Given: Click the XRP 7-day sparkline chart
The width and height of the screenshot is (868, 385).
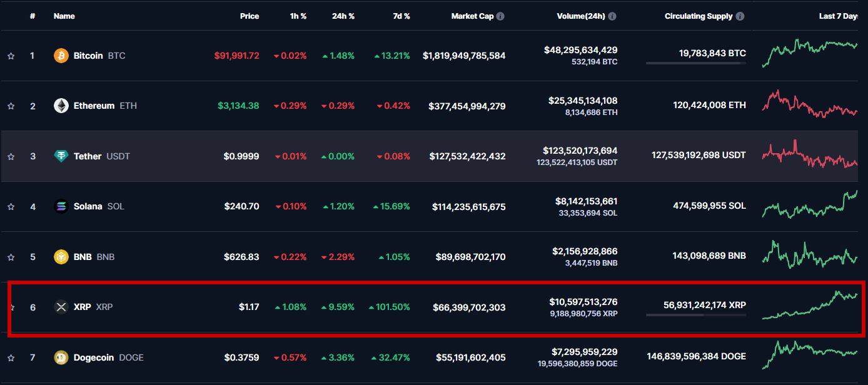Looking at the screenshot, I should coord(810,307).
